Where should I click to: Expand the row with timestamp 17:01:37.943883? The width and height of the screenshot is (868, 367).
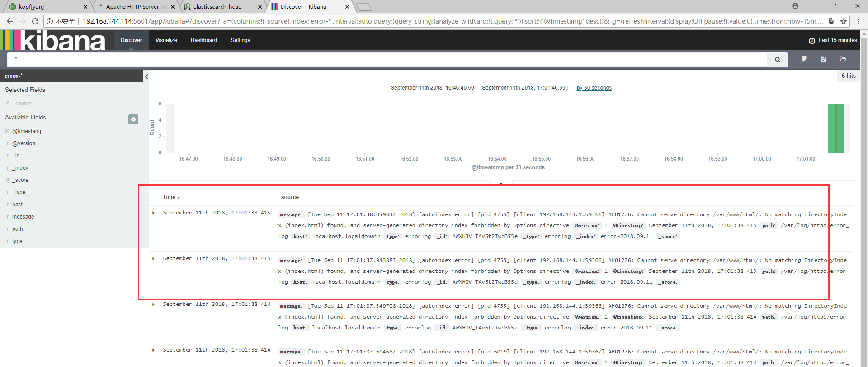pos(153,258)
